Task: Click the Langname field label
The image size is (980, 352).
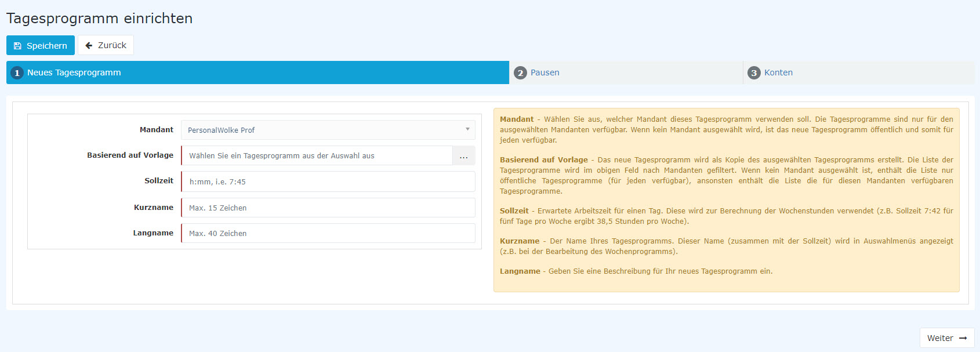Action: [153, 233]
